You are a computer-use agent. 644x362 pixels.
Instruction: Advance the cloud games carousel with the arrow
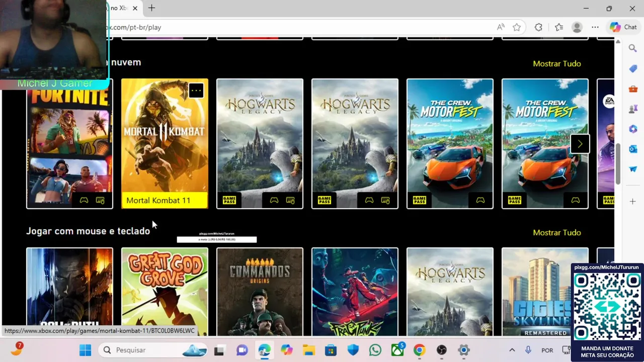coord(580,144)
